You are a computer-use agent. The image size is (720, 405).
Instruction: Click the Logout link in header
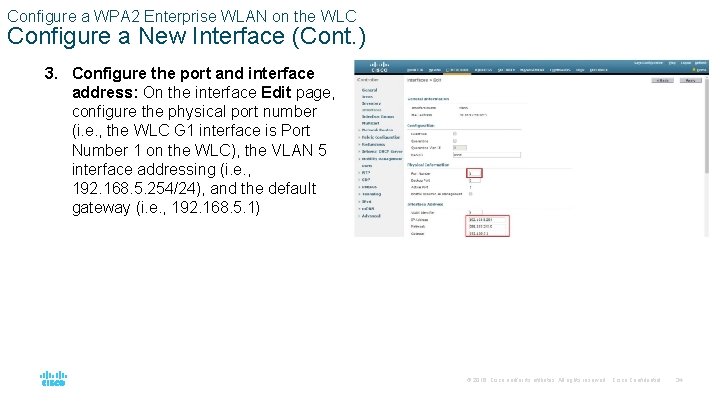(686, 63)
